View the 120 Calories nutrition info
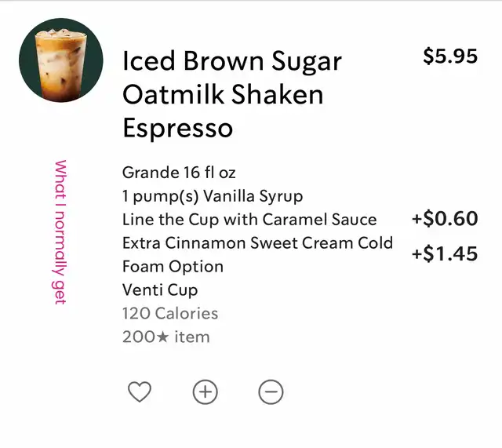502x448 pixels. tap(170, 314)
